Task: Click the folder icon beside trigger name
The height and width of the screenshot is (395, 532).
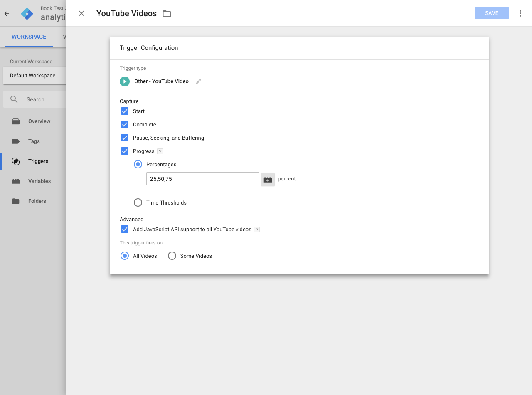Action: point(167,14)
